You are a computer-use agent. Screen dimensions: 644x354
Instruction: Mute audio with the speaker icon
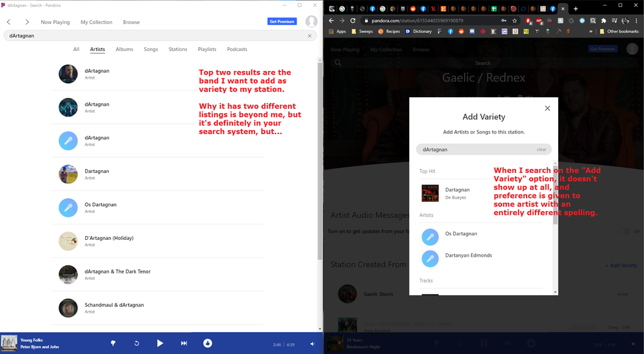click(x=313, y=344)
